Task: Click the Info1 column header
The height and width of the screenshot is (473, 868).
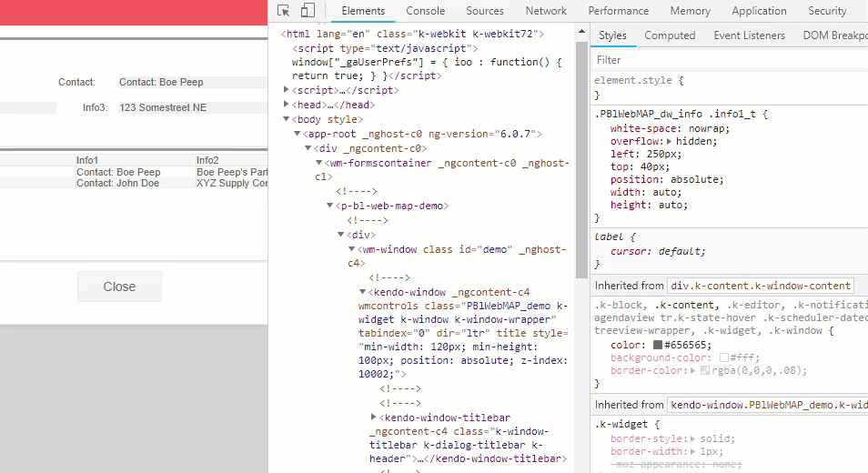Action: point(136,160)
